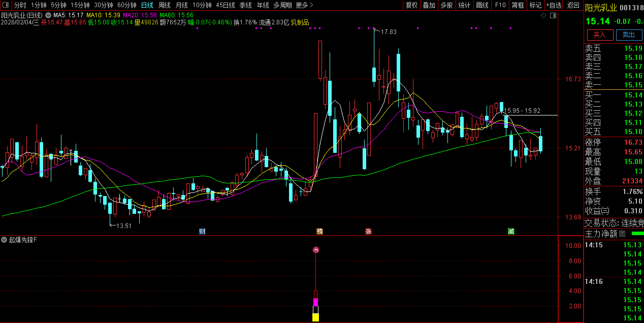Add stock via +自选 button
Viewport: 644px width, 323px height.
click(554, 5)
